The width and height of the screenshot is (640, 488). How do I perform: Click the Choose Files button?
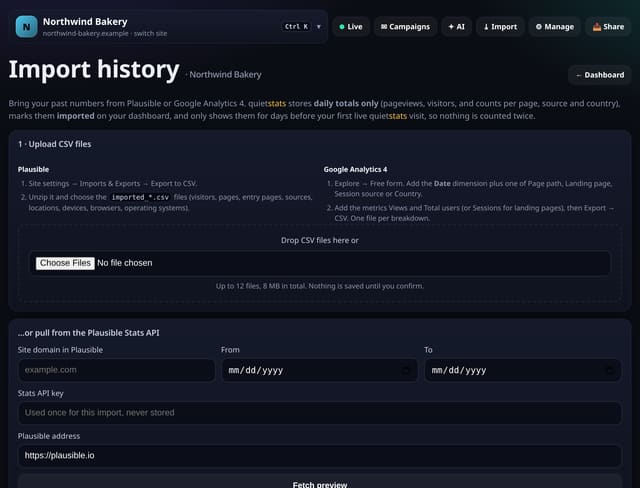[65, 263]
